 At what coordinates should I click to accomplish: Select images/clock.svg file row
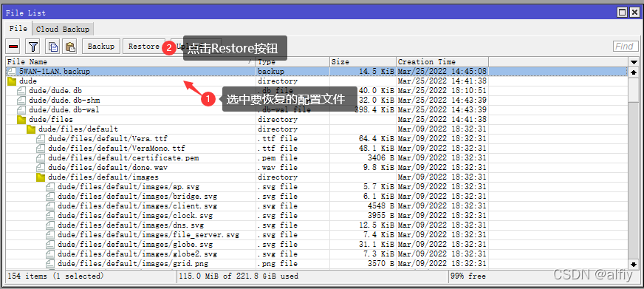pyautogui.click(x=317, y=215)
